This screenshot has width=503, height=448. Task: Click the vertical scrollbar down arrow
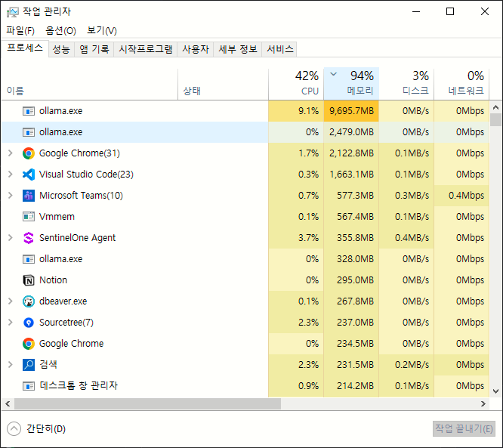click(496, 391)
